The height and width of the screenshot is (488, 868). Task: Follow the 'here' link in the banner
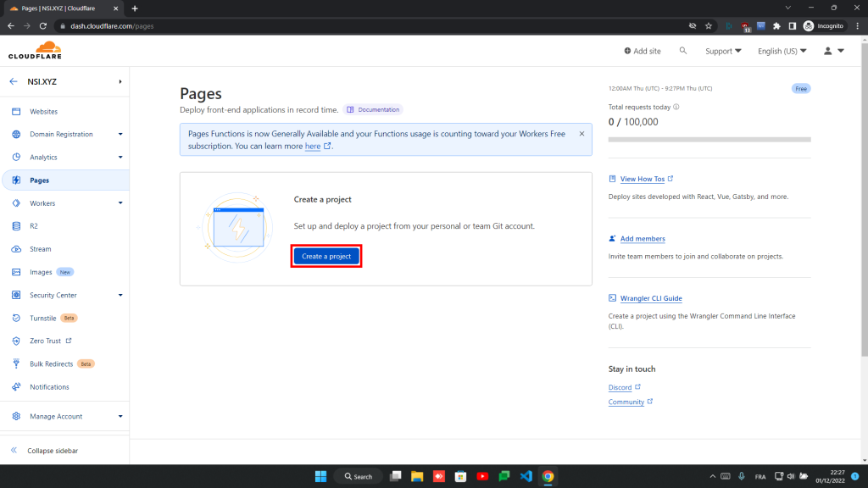(x=313, y=146)
